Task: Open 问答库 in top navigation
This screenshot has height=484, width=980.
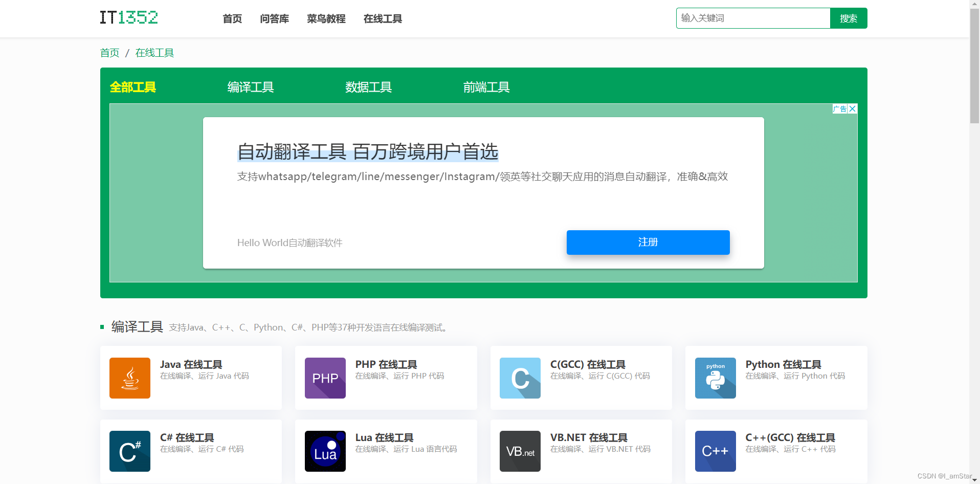Action: 275,19
